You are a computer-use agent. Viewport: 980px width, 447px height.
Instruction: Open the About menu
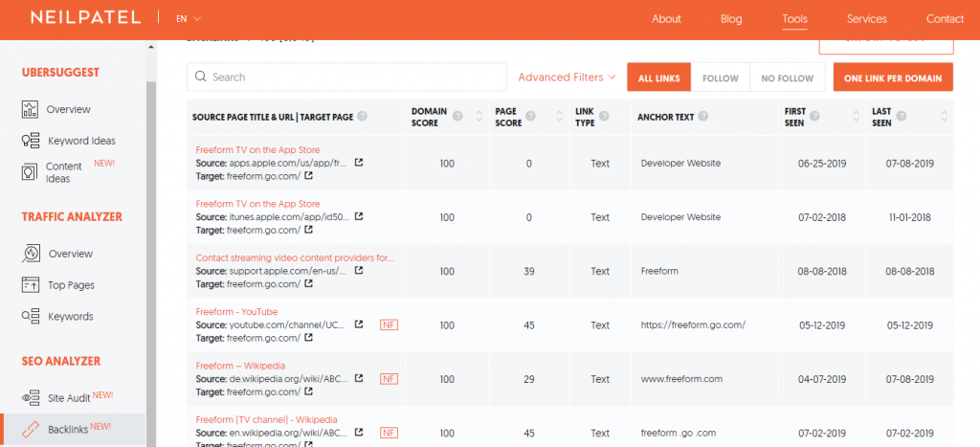[x=666, y=19]
